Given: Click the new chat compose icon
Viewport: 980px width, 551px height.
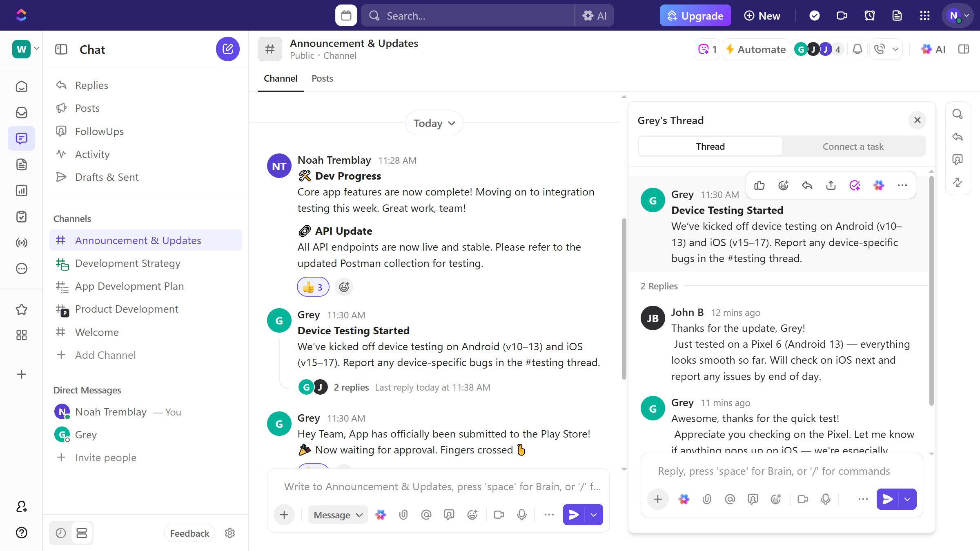Looking at the screenshot, I should [x=227, y=49].
